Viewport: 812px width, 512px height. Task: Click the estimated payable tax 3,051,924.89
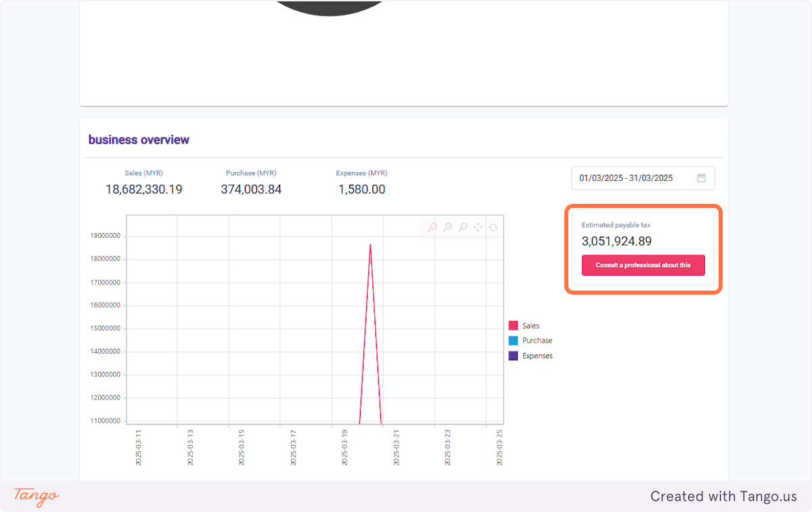tap(616, 241)
